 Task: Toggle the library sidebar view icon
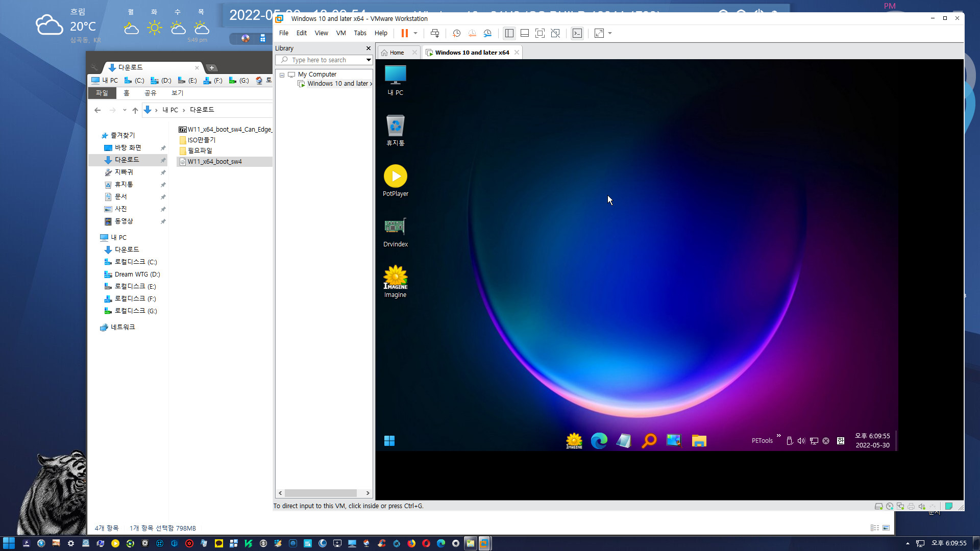coord(509,33)
